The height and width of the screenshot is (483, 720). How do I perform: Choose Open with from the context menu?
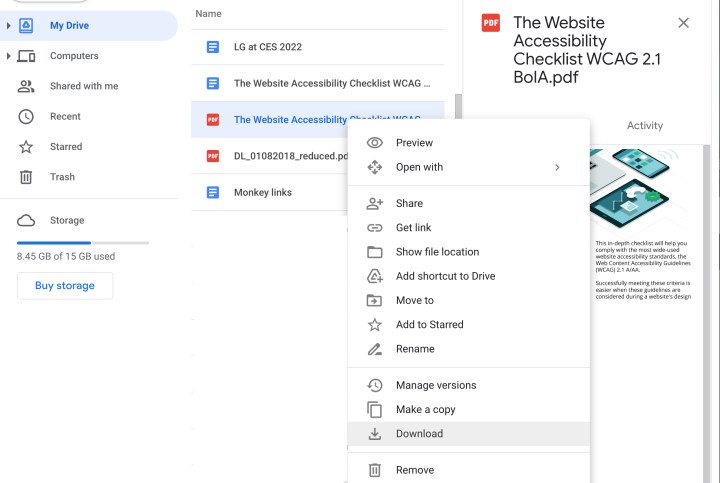(x=468, y=167)
